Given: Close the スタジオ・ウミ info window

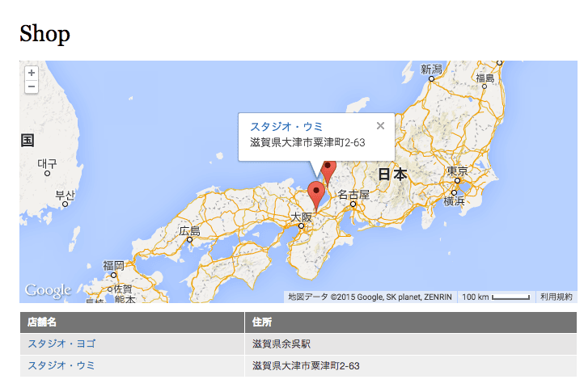Looking at the screenshot, I should (380, 126).
